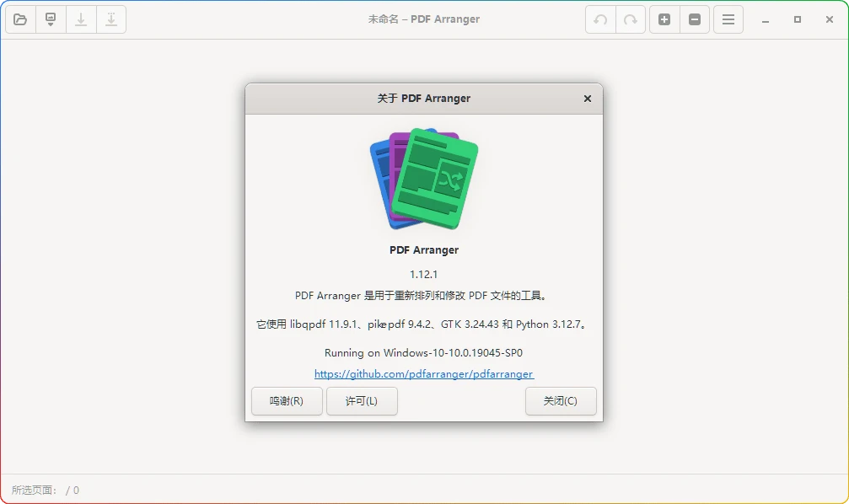Dismiss the About dialog with its X
This screenshot has height=504, width=849.
pos(587,98)
